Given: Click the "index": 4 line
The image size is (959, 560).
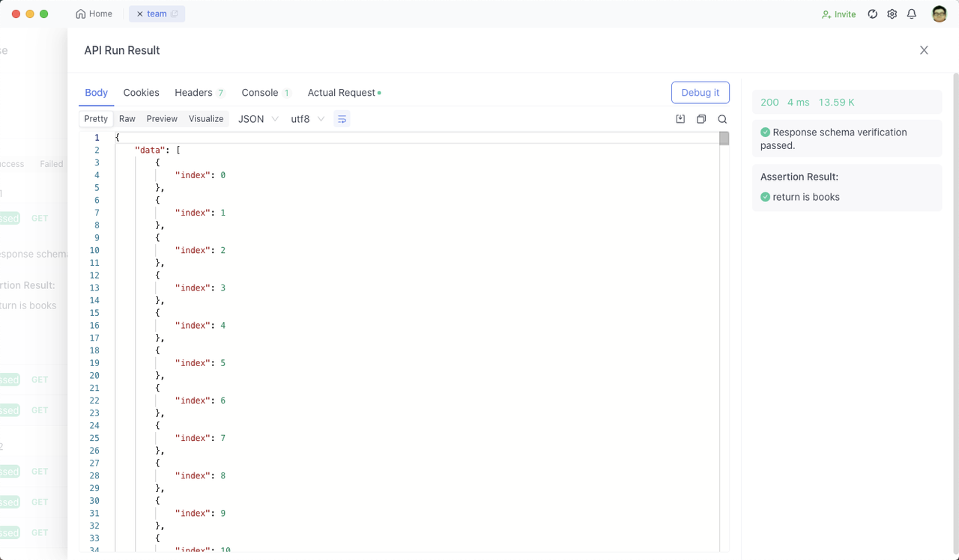Looking at the screenshot, I should [200, 326].
